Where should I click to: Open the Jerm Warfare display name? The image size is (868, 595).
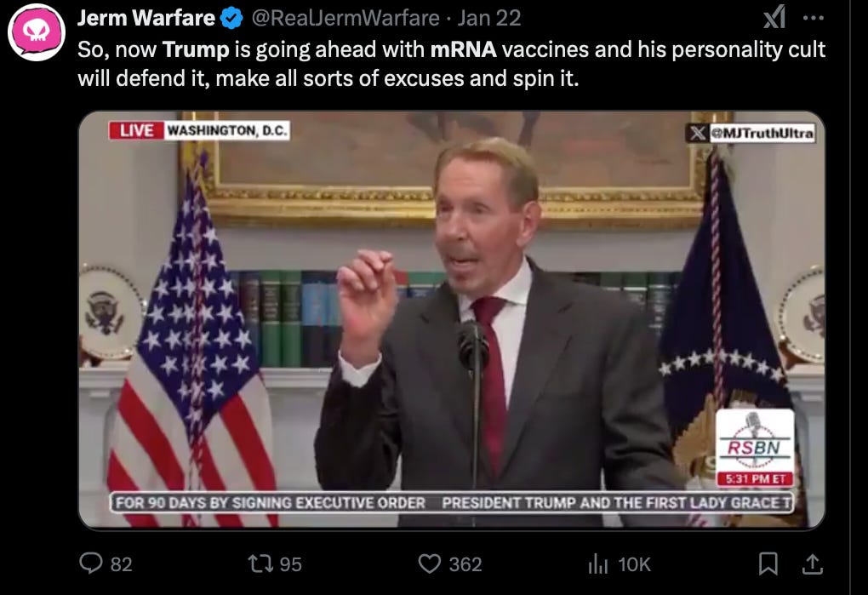146,18
